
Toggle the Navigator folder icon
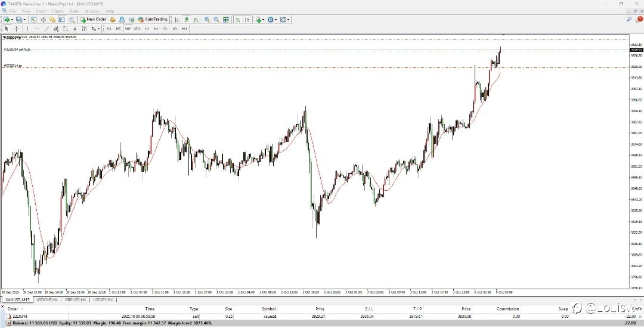click(52, 19)
